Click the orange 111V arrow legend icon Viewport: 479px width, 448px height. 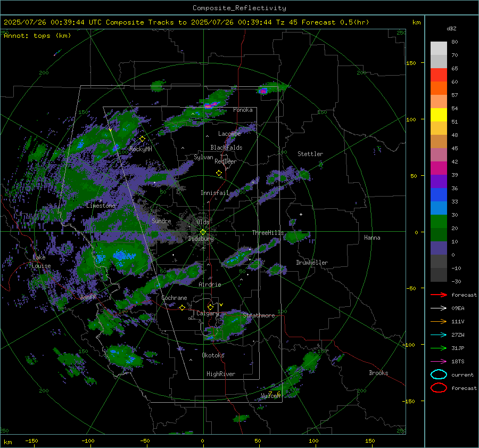439,321
